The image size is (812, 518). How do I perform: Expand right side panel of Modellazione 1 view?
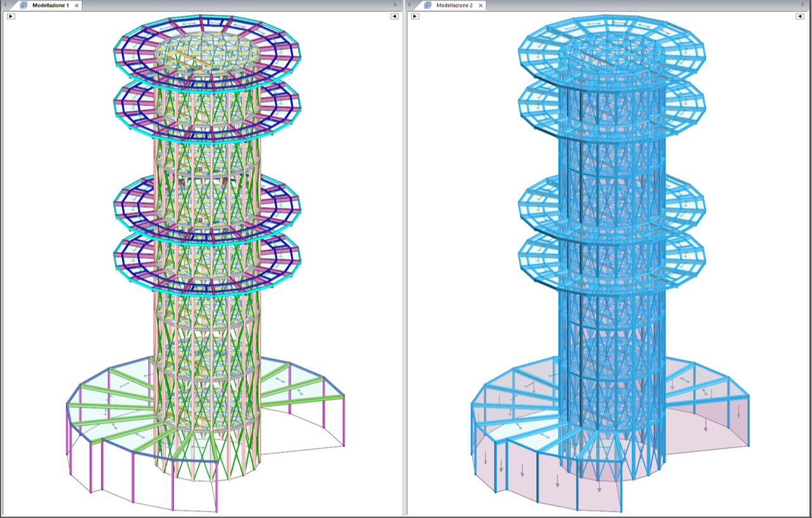pos(395,17)
